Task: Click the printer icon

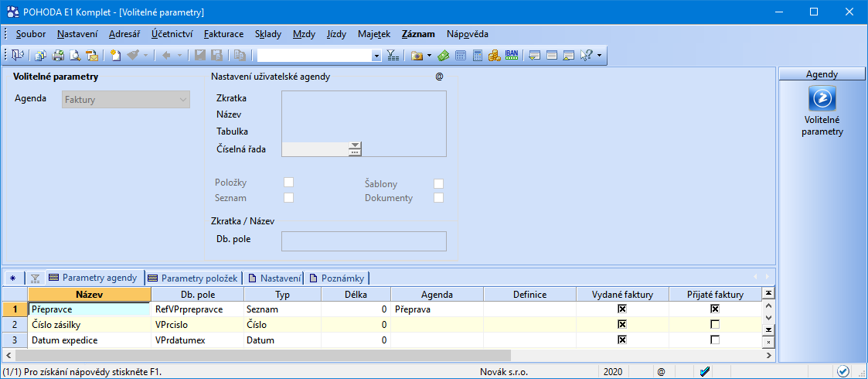Action: 57,55
